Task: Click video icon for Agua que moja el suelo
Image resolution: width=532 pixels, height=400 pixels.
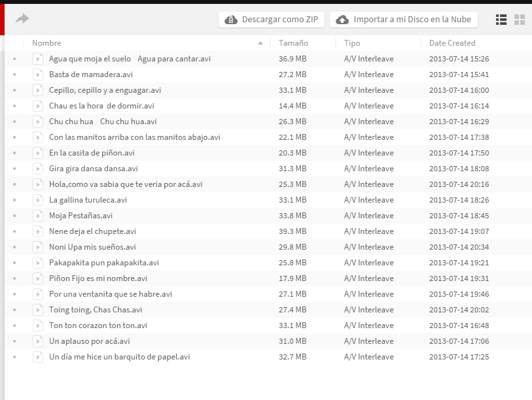Action: pyautogui.click(x=38, y=59)
